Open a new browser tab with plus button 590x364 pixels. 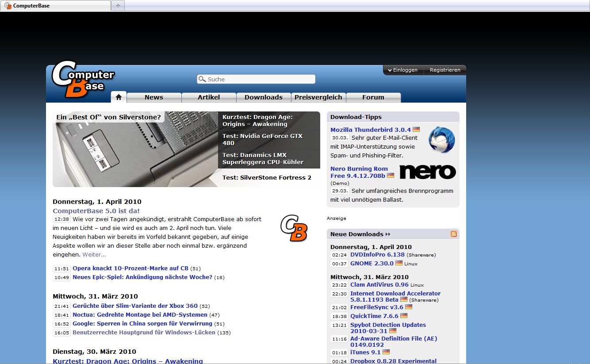tap(118, 6)
